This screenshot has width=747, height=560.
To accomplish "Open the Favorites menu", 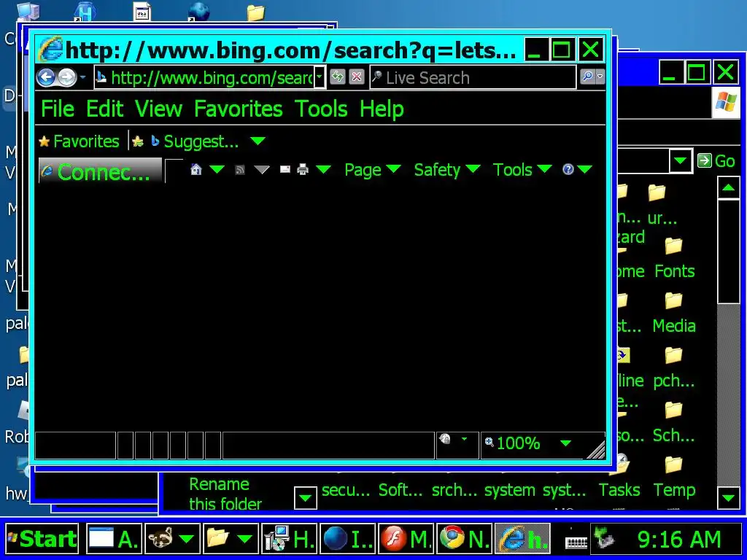I will pyautogui.click(x=239, y=109).
